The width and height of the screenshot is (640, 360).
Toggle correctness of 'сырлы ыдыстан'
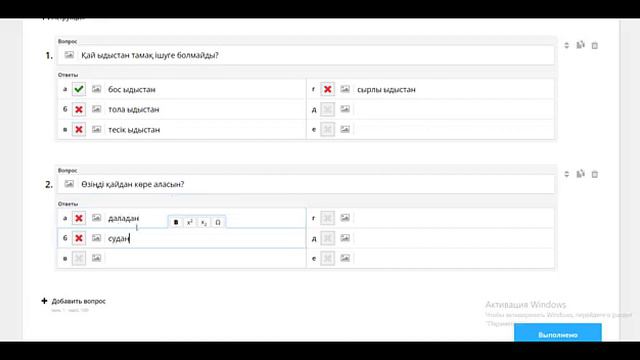pos(327,89)
